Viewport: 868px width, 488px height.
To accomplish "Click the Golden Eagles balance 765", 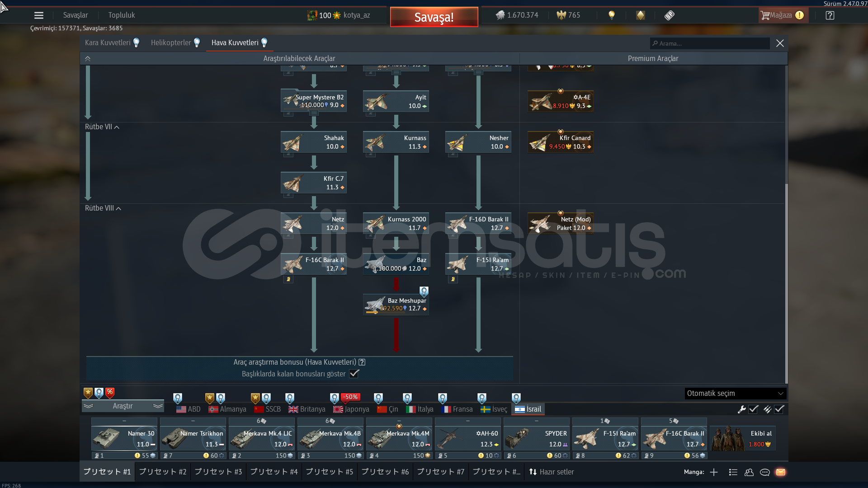I will pyautogui.click(x=568, y=15).
